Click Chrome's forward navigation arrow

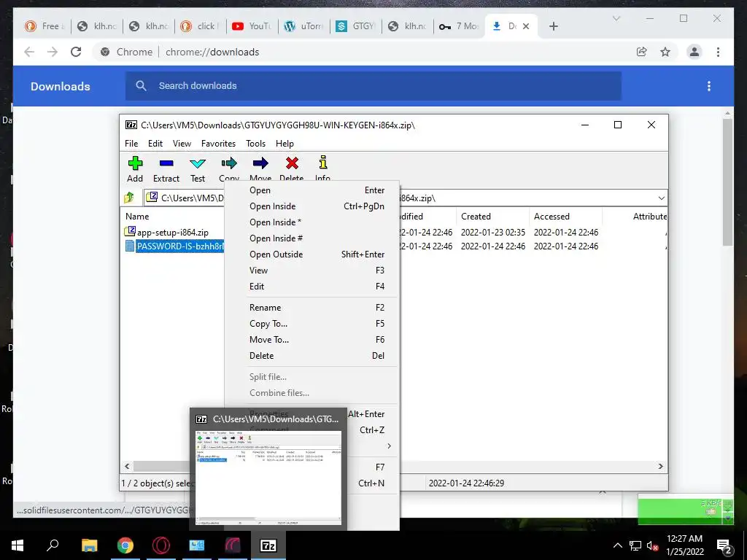pyautogui.click(x=53, y=52)
